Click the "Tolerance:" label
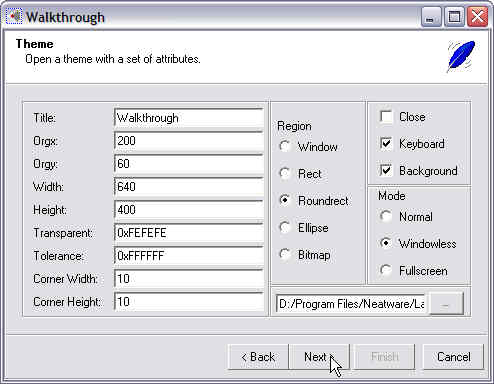This screenshot has height=384, width=494. click(x=58, y=256)
